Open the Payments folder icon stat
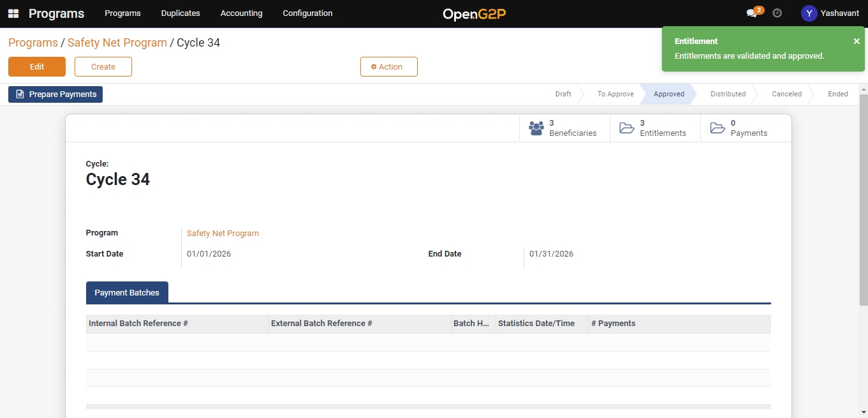Viewport: 868px width, 418px height. [x=717, y=128]
